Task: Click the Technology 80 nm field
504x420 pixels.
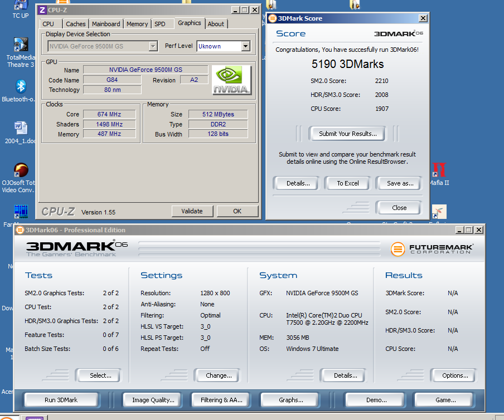Action: click(x=112, y=90)
